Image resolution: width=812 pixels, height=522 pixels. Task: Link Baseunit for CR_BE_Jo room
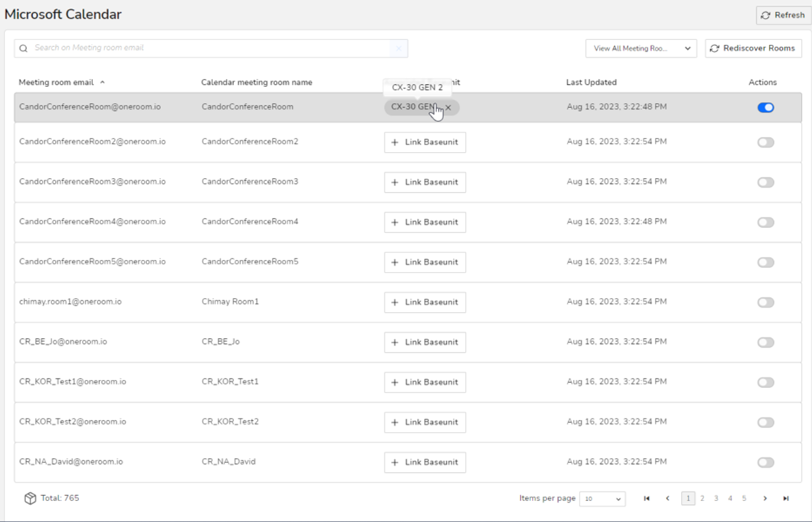(x=425, y=343)
